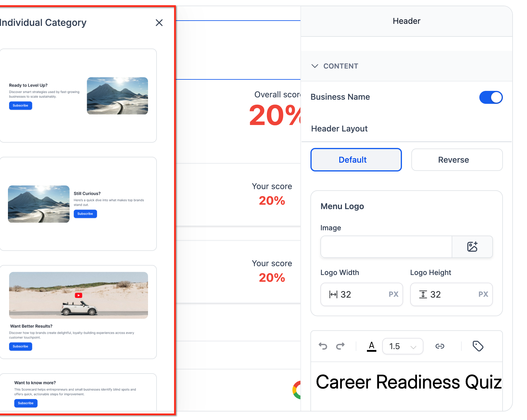Open the 1.5 line height dropdown
Viewport: 527px width, 420px height.
pos(403,346)
